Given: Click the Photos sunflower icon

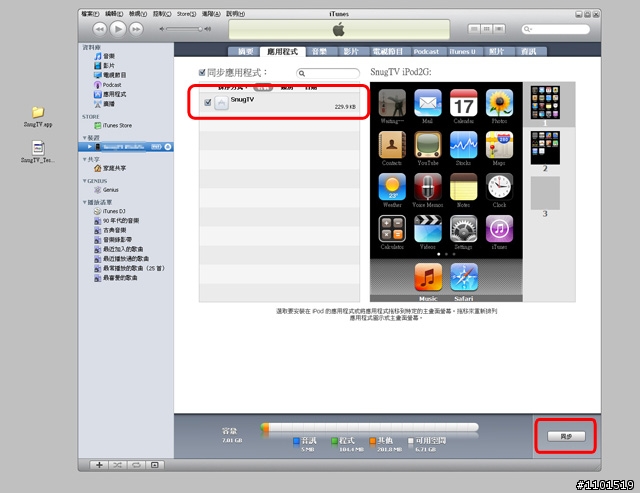Looking at the screenshot, I should [499, 103].
